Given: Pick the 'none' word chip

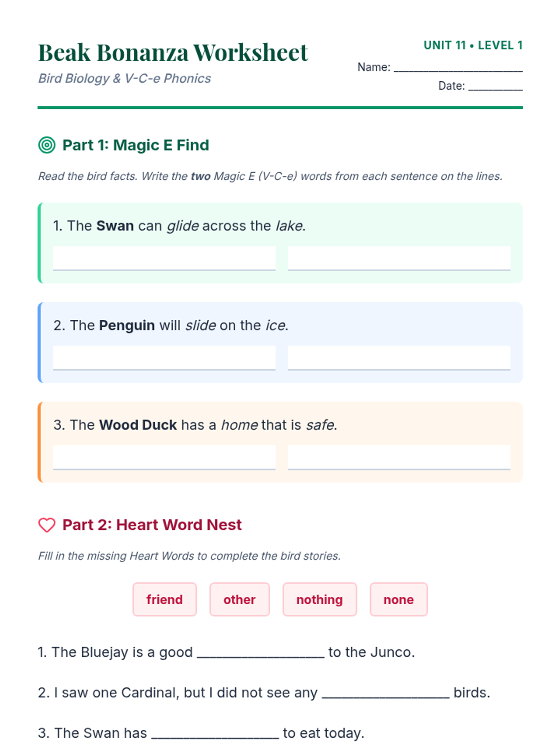Looking at the screenshot, I should 399,599.
